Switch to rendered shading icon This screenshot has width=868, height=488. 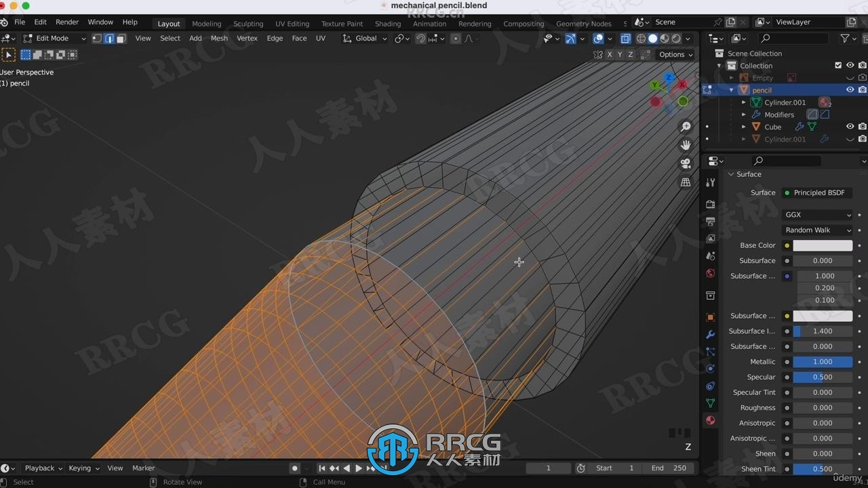pos(675,39)
